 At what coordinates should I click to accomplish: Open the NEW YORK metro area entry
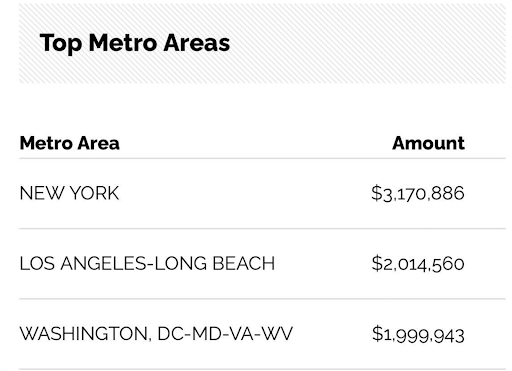click(x=69, y=193)
